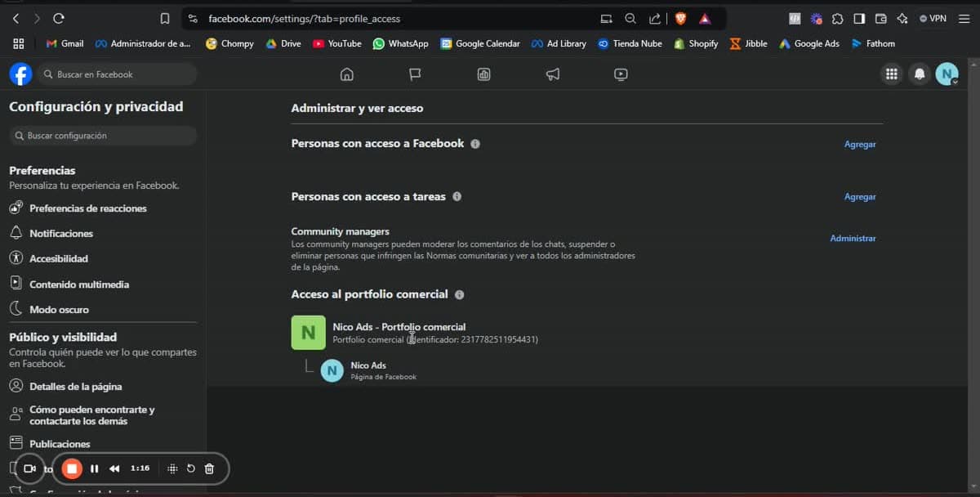Image resolution: width=980 pixels, height=497 pixels.
Task: Pause the screen recording
Action: tap(94, 468)
